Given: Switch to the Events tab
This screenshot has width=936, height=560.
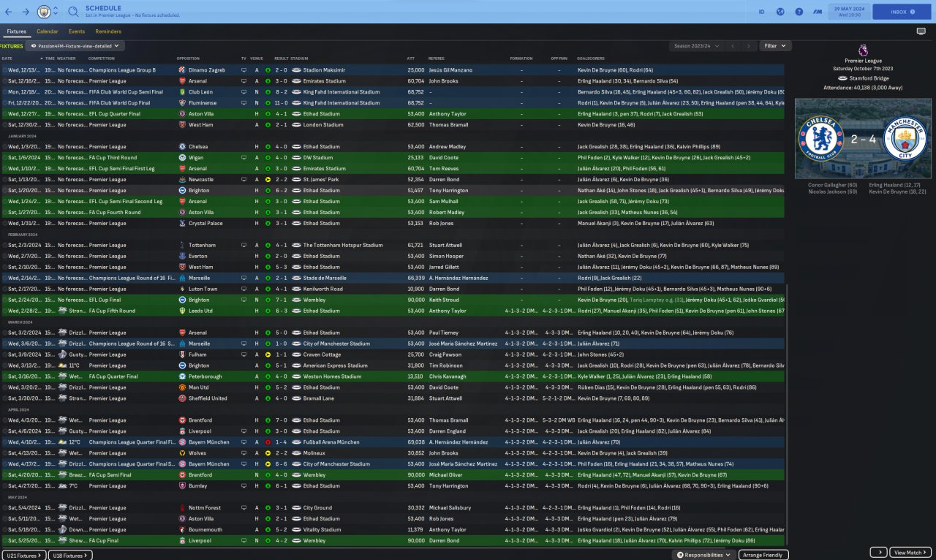Looking at the screenshot, I should click(x=77, y=31).
